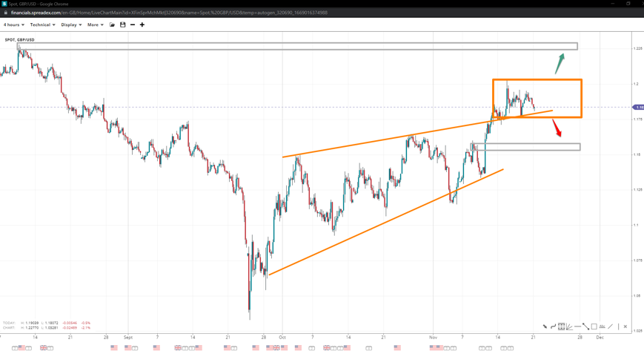This screenshot has height=351, width=644.
Task: Zoom in using the plus icon
Action: click(x=142, y=24)
